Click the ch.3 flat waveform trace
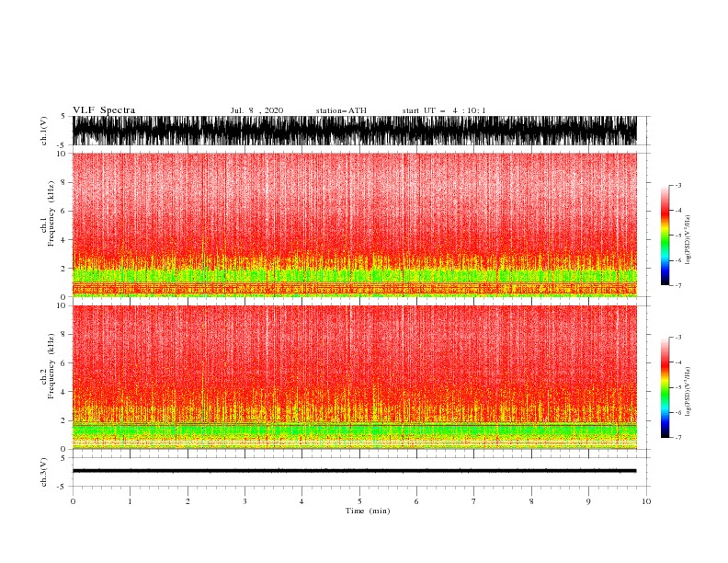The width and height of the screenshot is (728, 563). pos(355,471)
